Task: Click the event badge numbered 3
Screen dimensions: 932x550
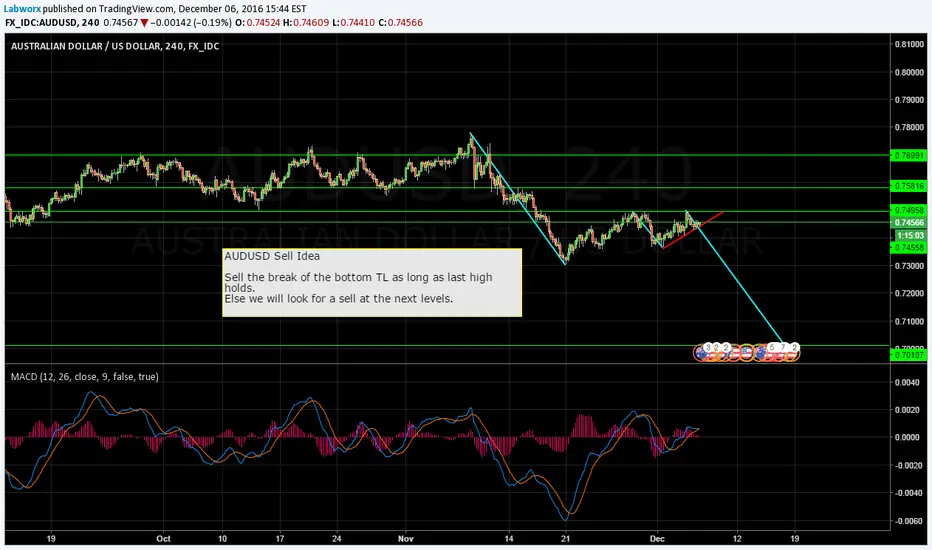Action: [x=708, y=348]
